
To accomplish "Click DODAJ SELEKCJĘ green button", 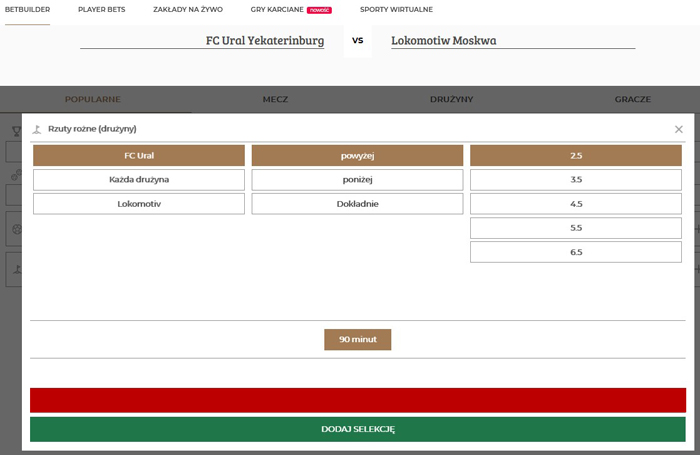I will [358, 429].
